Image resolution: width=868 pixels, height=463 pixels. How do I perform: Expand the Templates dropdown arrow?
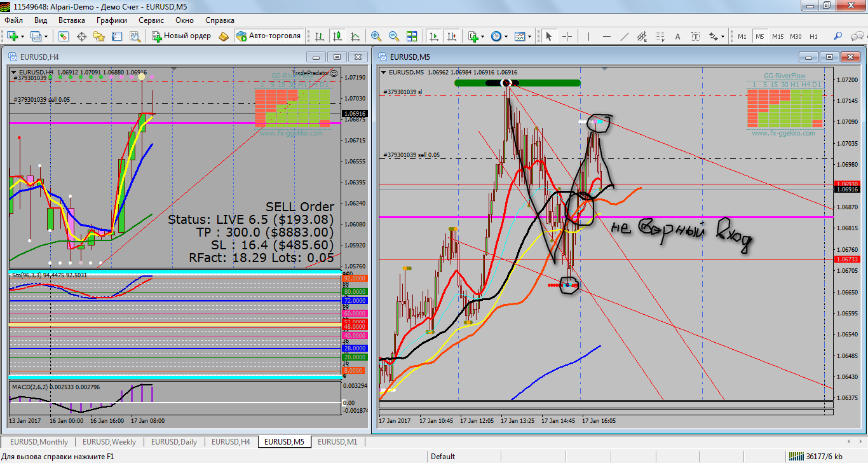pyautogui.click(x=530, y=37)
